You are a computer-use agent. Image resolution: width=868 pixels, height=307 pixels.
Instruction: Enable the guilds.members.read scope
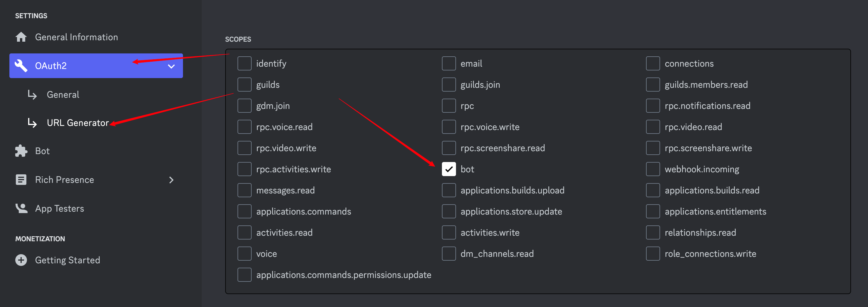coord(653,85)
